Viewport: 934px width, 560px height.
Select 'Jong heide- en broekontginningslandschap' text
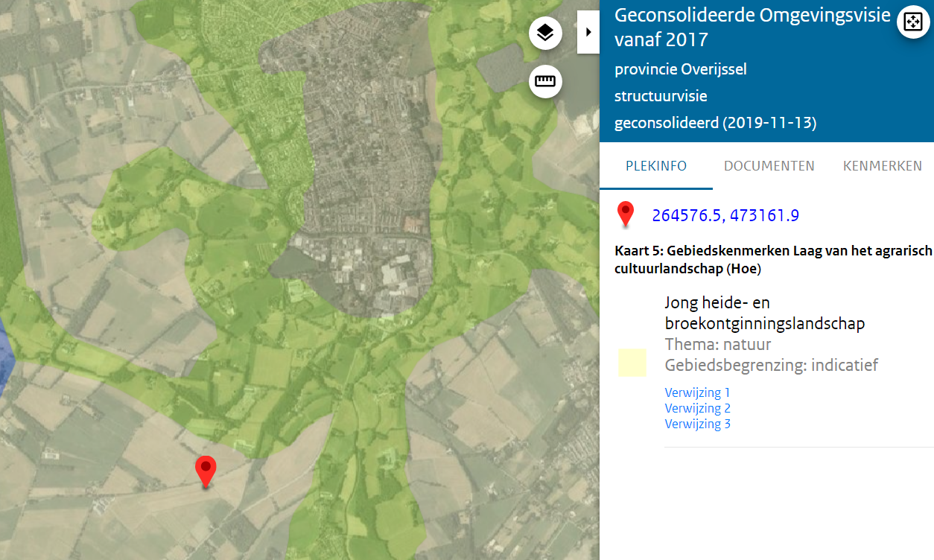(764, 314)
